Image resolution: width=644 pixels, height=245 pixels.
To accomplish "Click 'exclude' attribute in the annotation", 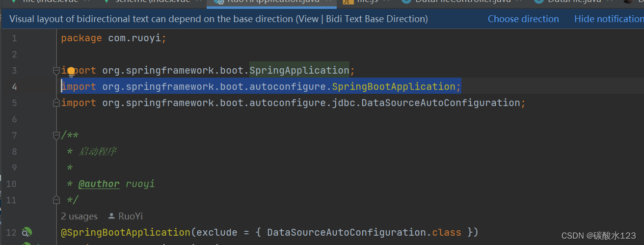I will [x=216, y=232].
